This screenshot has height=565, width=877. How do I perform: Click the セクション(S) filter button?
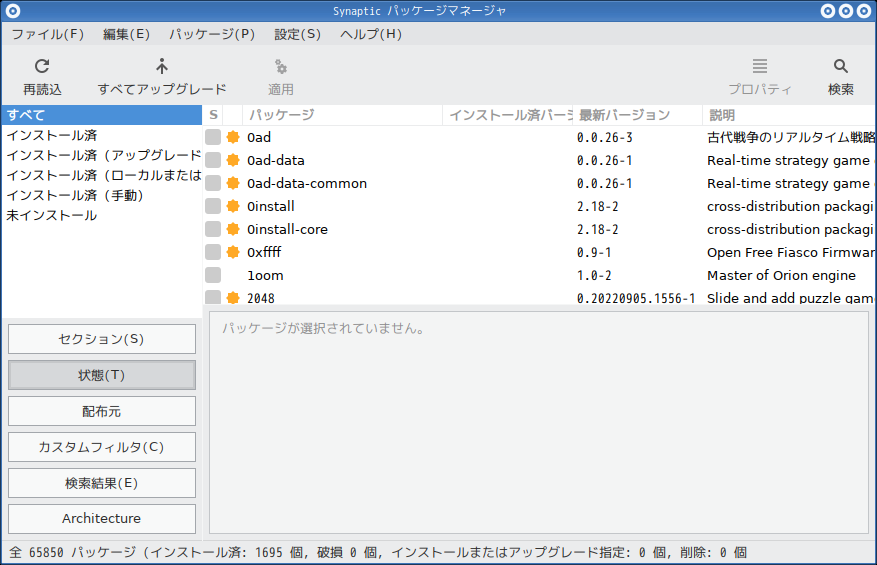pyautogui.click(x=102, y=339)
